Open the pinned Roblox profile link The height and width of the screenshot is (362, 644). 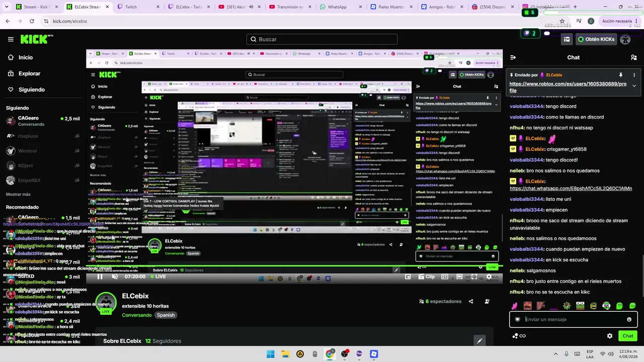pyautogui.click(x=568, y=87)
